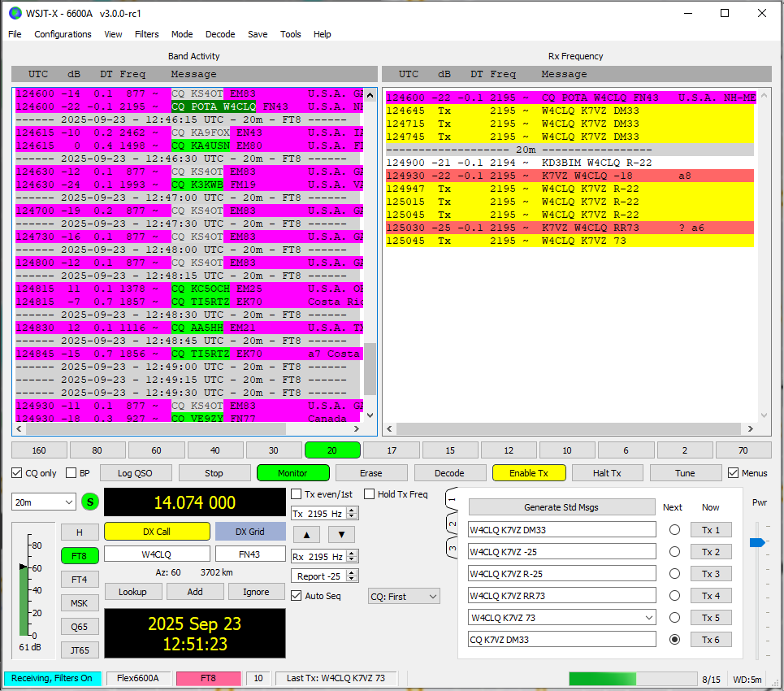Select the 20 meter band button
The height and width of the screenshot is (691, 784).
point(331,450)
